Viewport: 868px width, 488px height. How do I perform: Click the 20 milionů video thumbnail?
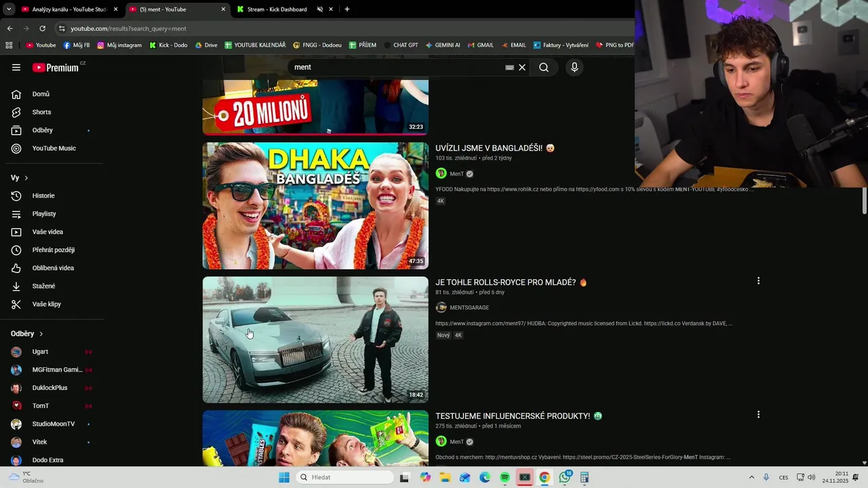click(x=315, y=108)
